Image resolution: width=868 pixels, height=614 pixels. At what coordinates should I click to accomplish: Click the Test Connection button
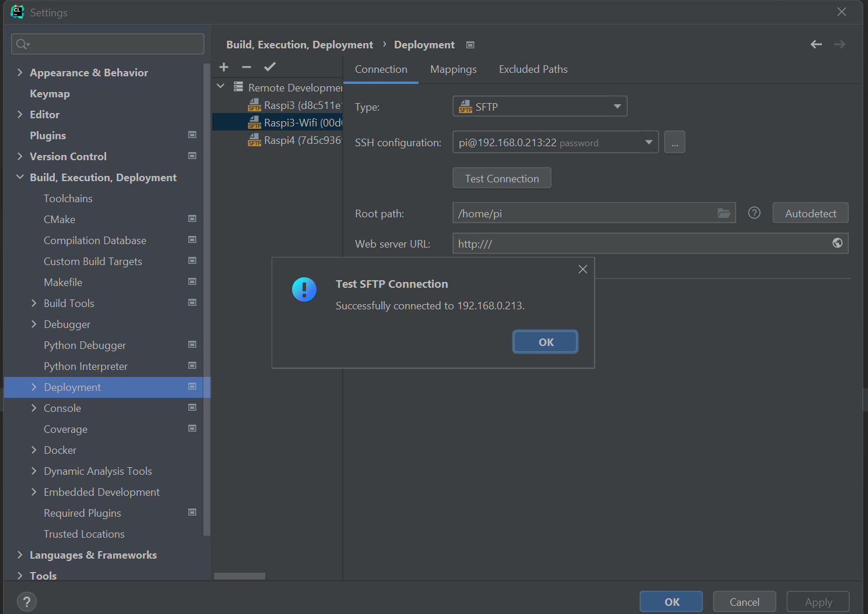[x=502, y=178]
